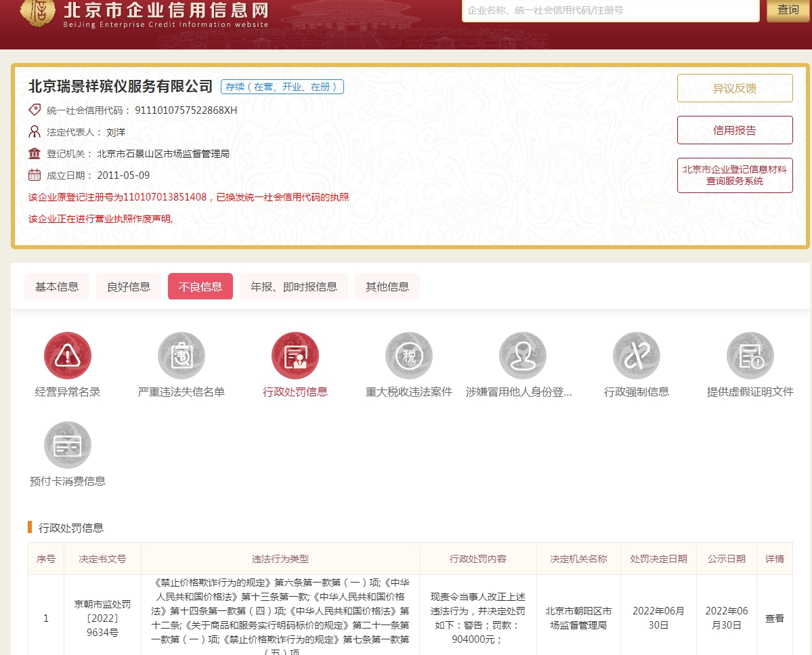Image resolution: width=812 pixels, height=655 pixels.
Task: Select the 其他信息 tab
Action: [387, 286]
